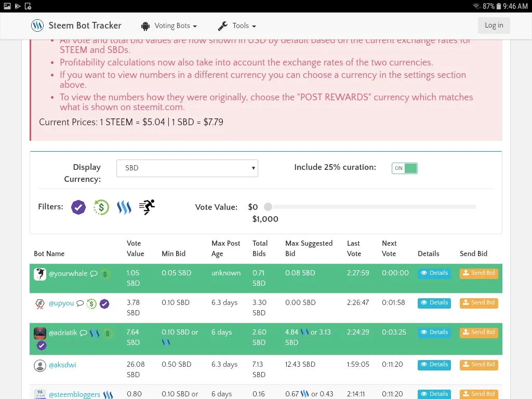Click the Log in button

coord(494,25)
